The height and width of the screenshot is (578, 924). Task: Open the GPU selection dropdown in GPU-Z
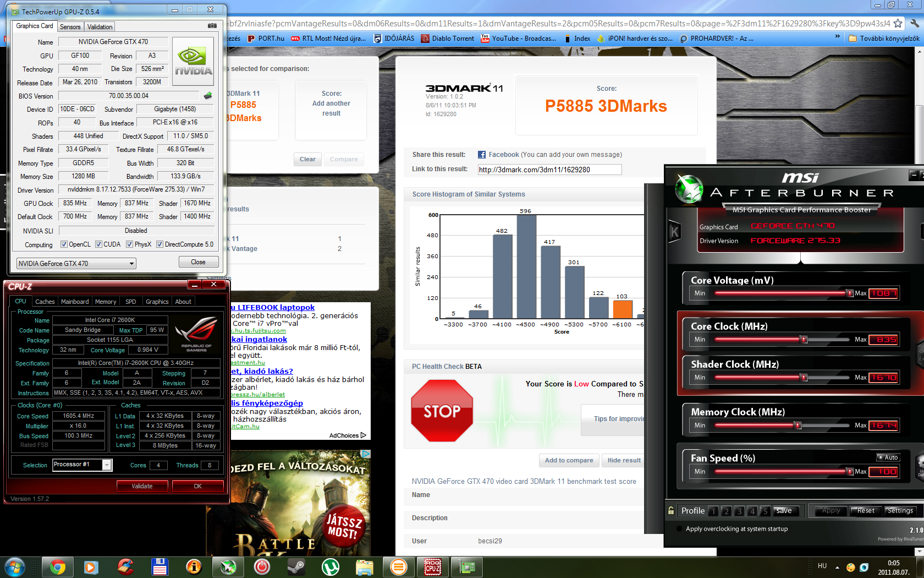(76, 264)
